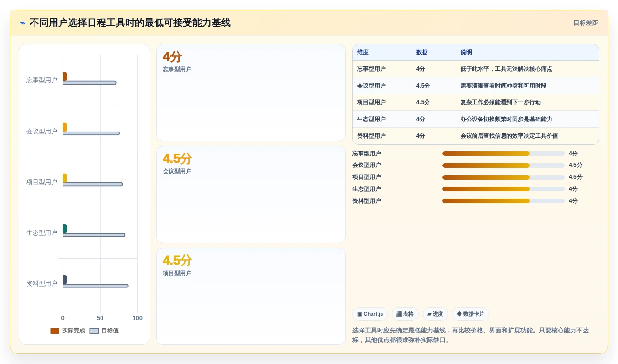
Task: Click the 会议型用户 target bar in chart
Action: pos(91,133)
